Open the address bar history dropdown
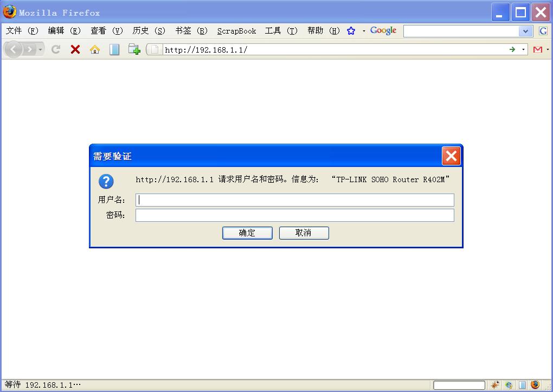 [x=523, y=49]
